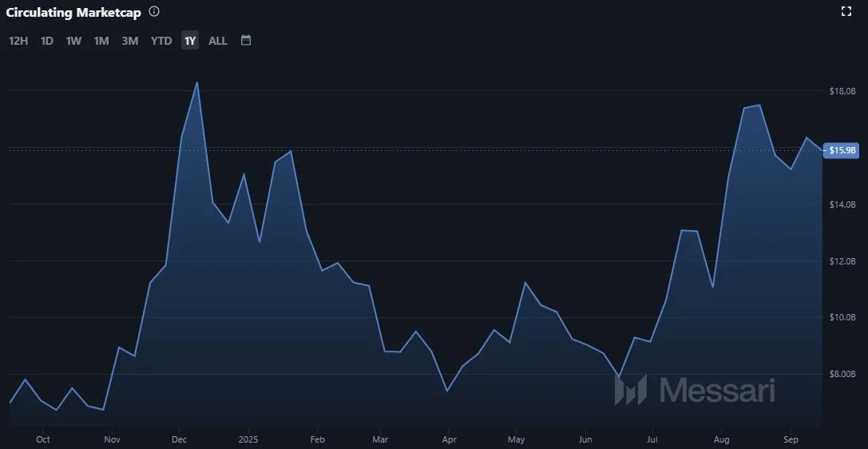Click the mid-August peak on chart line
868x449 pixels.
tap(759, 105)
